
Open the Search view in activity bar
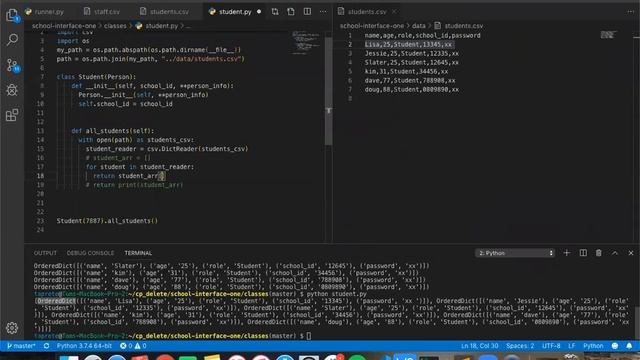tap(12, 40)
